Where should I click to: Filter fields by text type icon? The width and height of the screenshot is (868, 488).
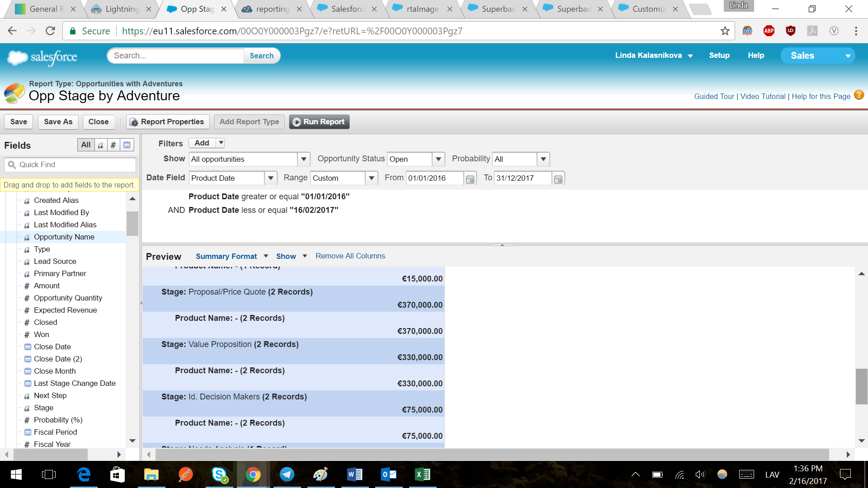pyautogui.click(x=101, y=145)
